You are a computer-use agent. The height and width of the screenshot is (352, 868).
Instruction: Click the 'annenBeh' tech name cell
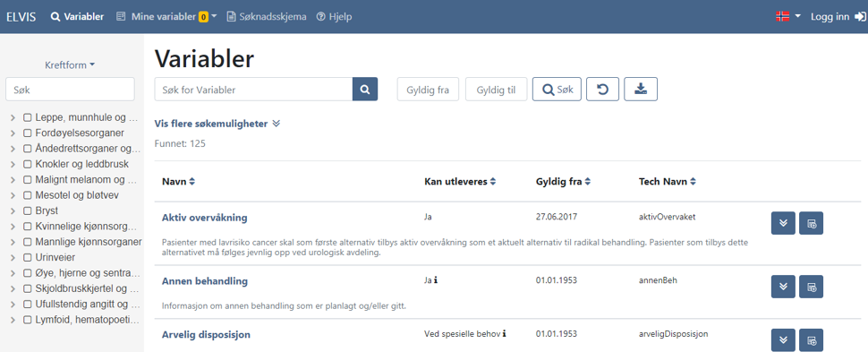[x=658, y=280]
